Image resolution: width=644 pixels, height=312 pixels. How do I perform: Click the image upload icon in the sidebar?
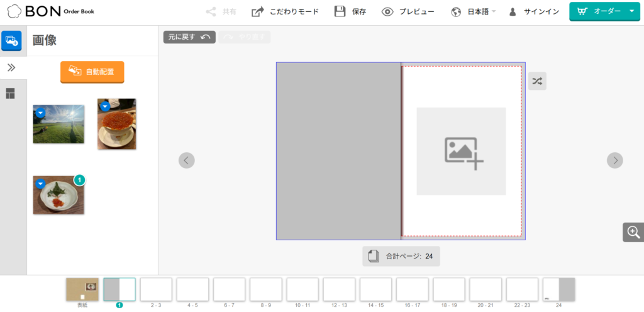pos(11,41)
